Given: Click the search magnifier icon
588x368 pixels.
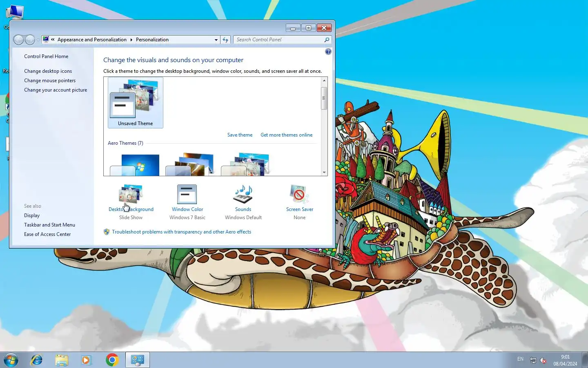Looking at the screenshot, I should 327,40.
